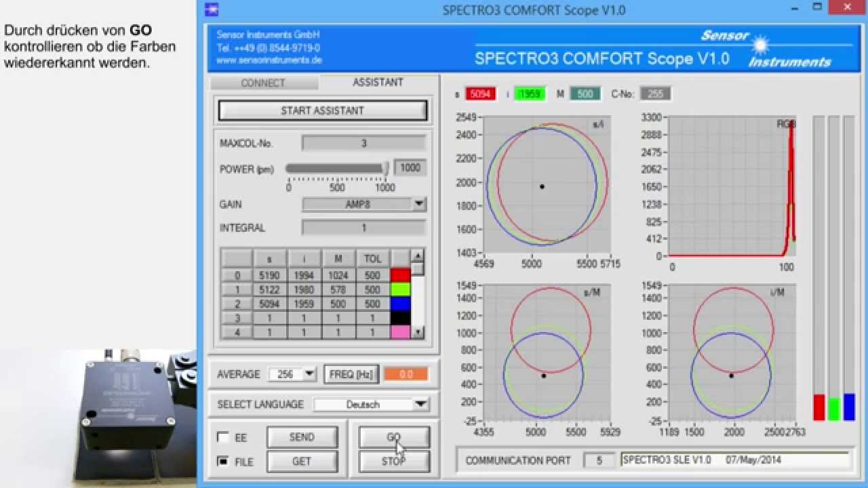Click the color table scroll-down arrow
The image size is (868, 488).
(x=418, y=332)
